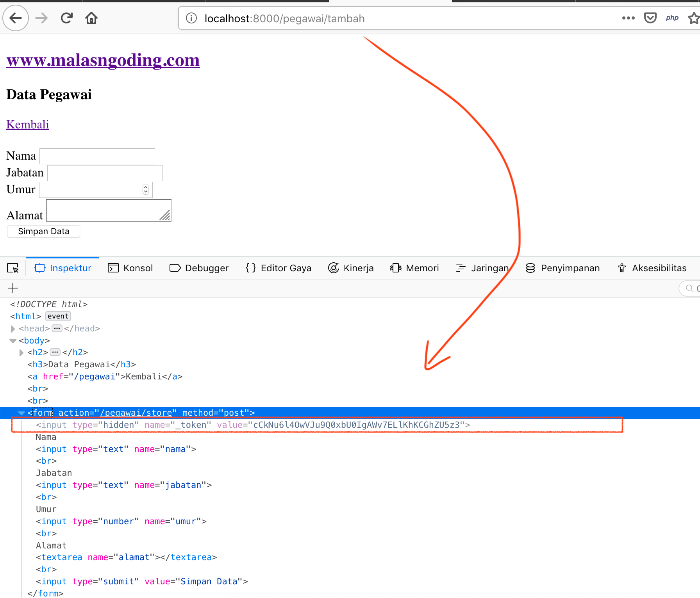Open the browser home page
This screenshot has height=598, width=700.
(x=91, y=18)
